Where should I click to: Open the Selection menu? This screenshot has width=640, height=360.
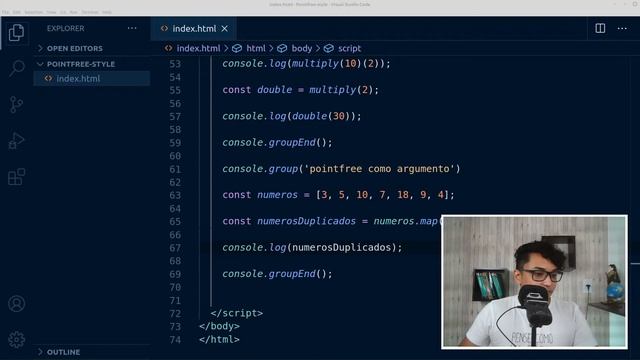33,12
